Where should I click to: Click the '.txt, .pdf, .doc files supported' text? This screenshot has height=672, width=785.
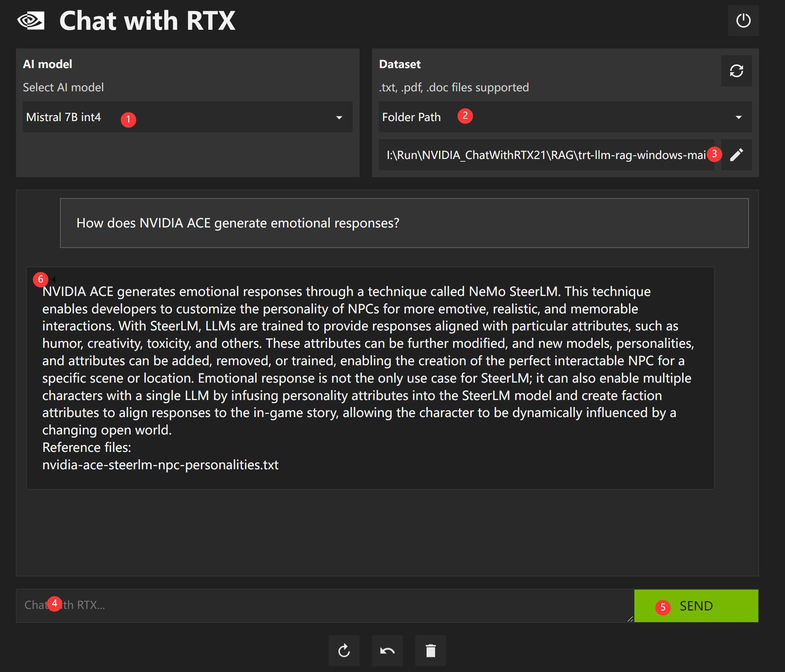click(x=454, y=87)
